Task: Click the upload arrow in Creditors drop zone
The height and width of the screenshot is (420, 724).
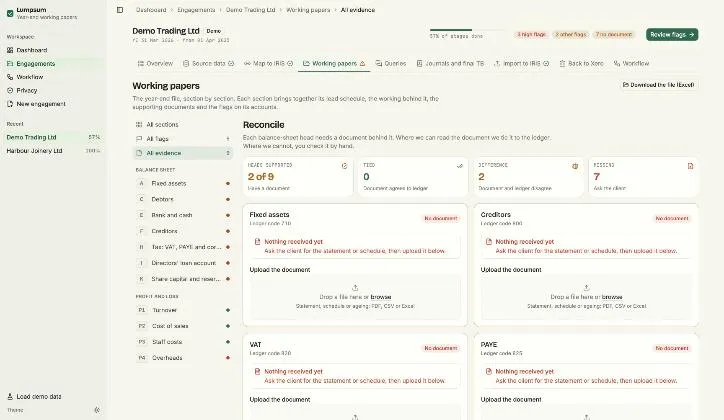Action: [586, 288]
